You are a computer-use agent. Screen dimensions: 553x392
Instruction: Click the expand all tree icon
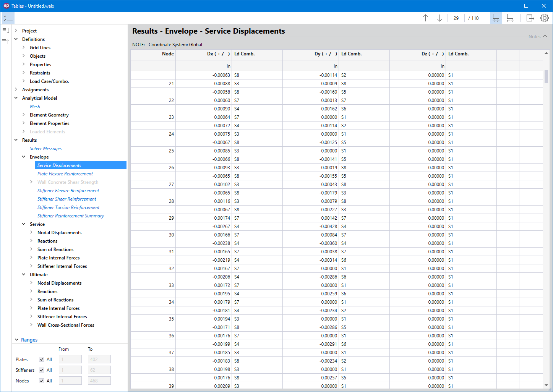[6, 31]
